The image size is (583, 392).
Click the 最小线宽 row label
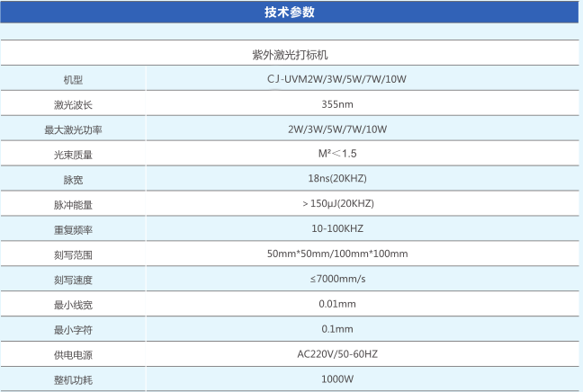73,305
